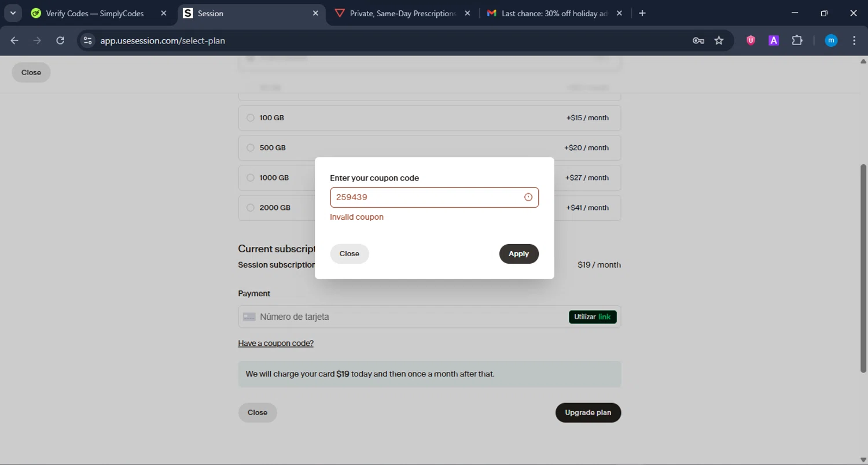
Task: Open the 'Have a coupon code?' link
Action: [x=275, y=343]
